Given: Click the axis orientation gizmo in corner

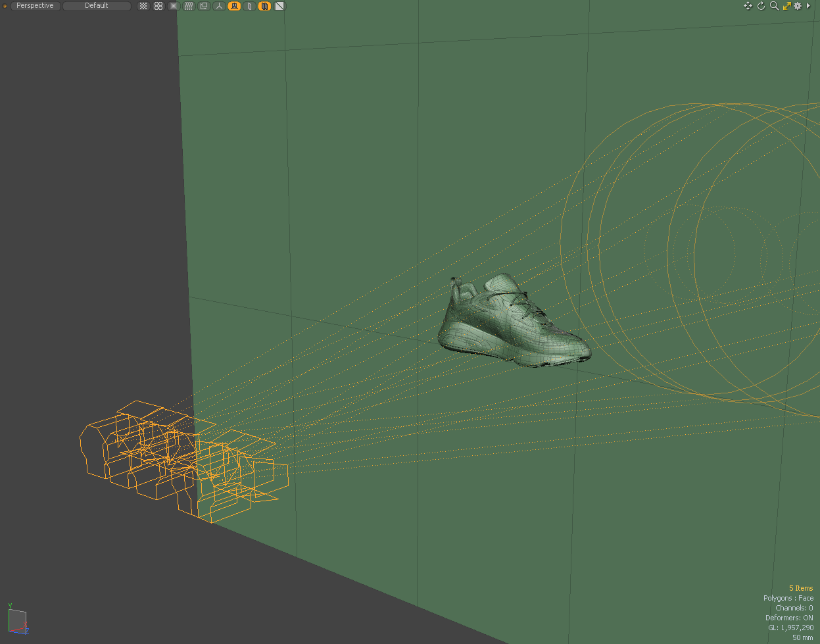Looking at the screenshot, I should pos(17,619).
